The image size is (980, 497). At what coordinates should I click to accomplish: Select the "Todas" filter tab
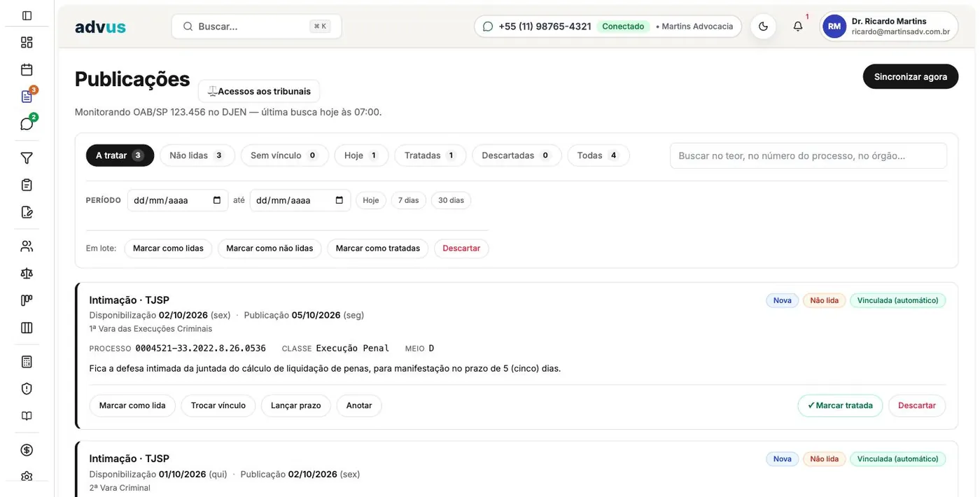point(598,155)
